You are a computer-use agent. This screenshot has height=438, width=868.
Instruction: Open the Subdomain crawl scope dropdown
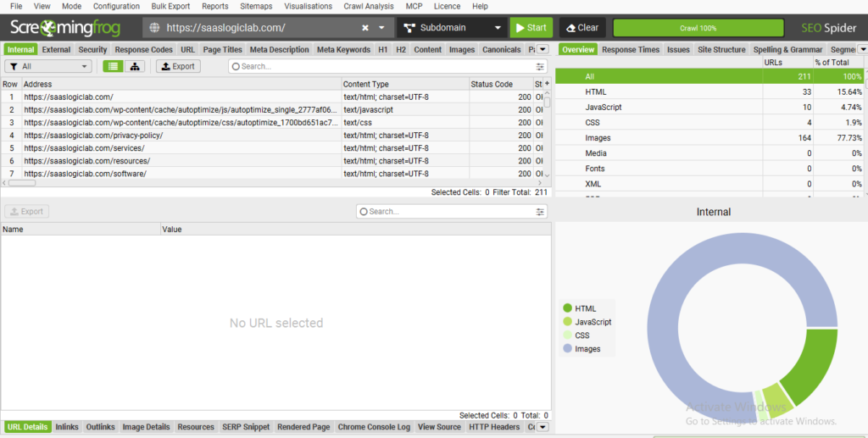452,28
